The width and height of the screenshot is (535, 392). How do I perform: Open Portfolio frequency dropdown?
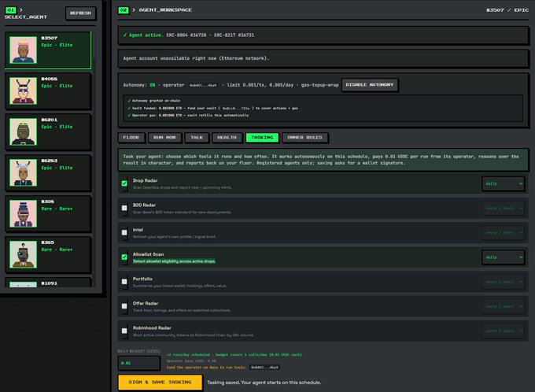[504, 282]
